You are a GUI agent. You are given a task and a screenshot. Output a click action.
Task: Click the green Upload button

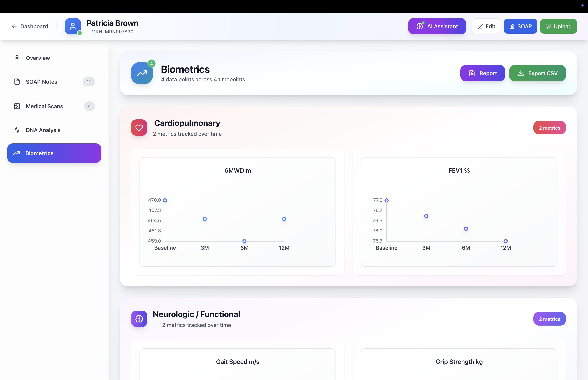(x=558, y=26)
